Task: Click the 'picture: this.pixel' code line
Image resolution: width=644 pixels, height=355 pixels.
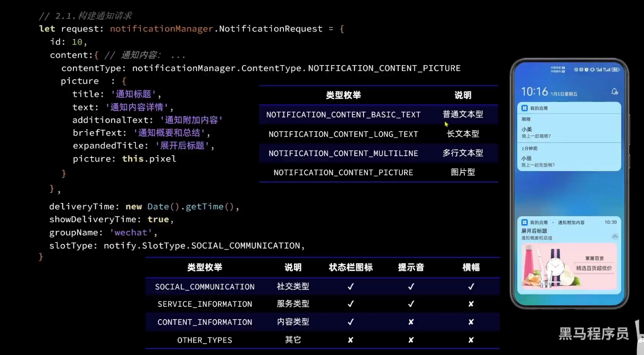Action: 124,159
